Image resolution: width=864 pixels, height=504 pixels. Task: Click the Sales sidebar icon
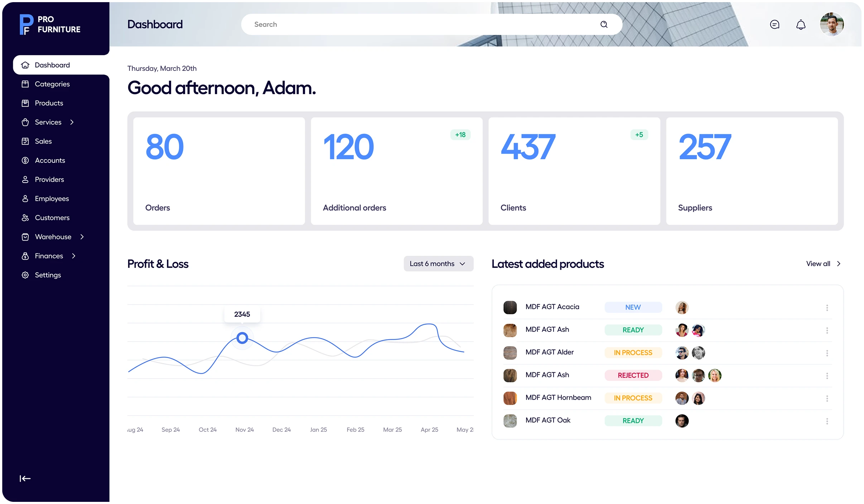[25, 141]
